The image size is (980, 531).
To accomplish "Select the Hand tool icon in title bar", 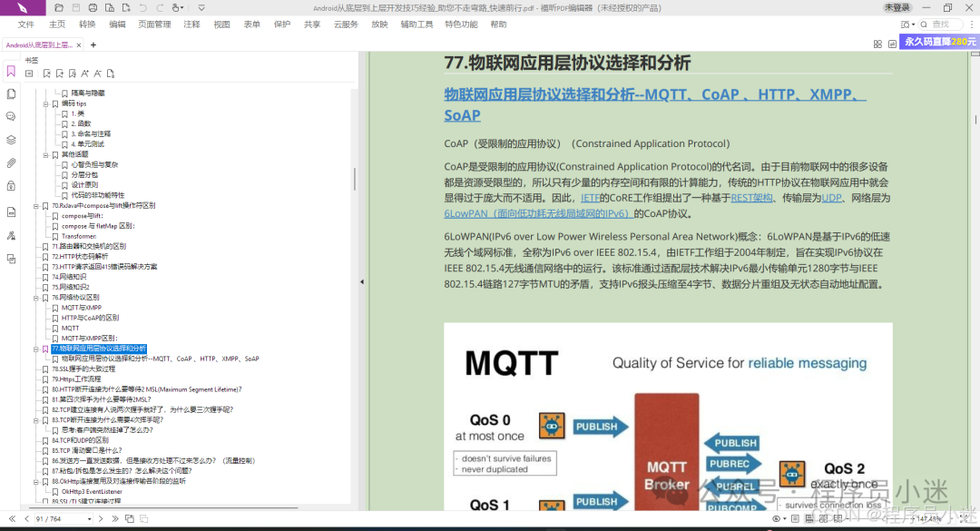I will coord(178,8).
